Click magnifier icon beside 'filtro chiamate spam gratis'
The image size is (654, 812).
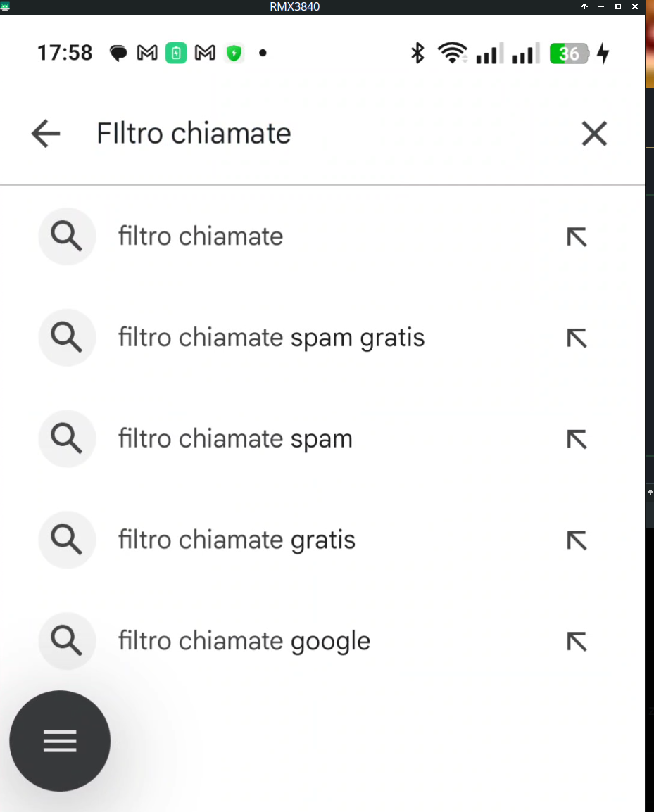coord(67,338)
